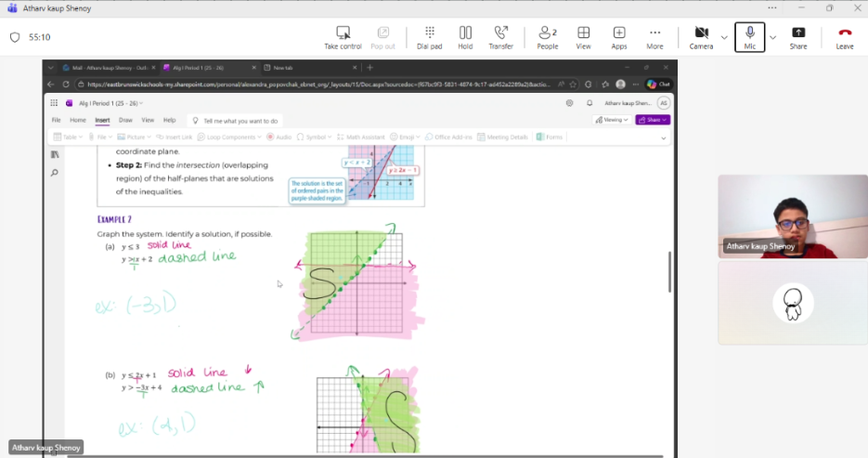Open the browser tab search chevron
Image resolution: width=868 pixels, height=458 pixels.
pos(50,68)
